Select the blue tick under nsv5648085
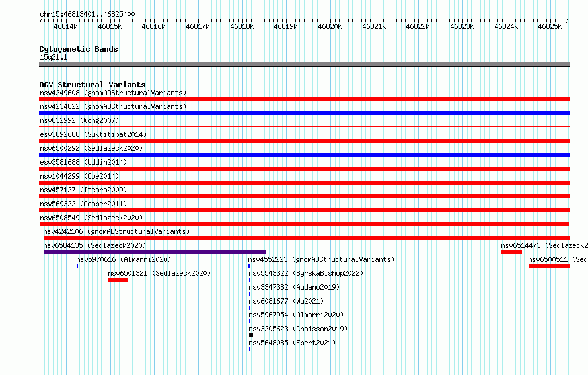Viewport: 588px width, 375px height. (250, 349)
